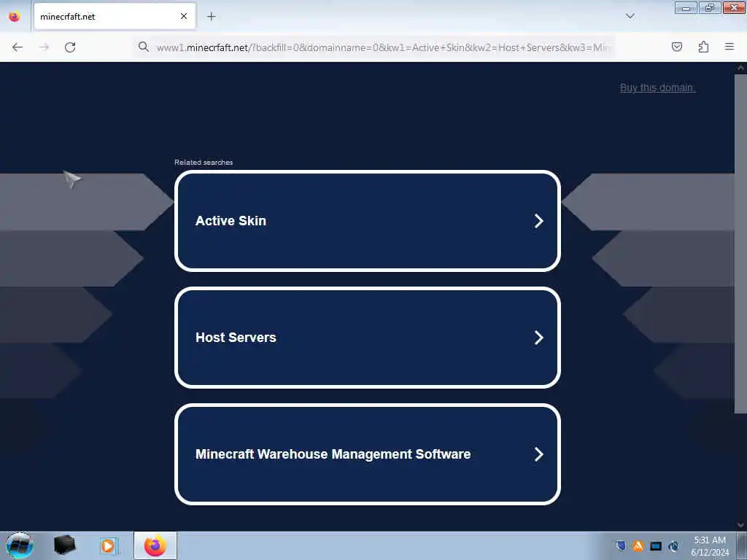Click the chevron on Active Skin card
The width and height of the screenshot is (747, 560).
539,221
